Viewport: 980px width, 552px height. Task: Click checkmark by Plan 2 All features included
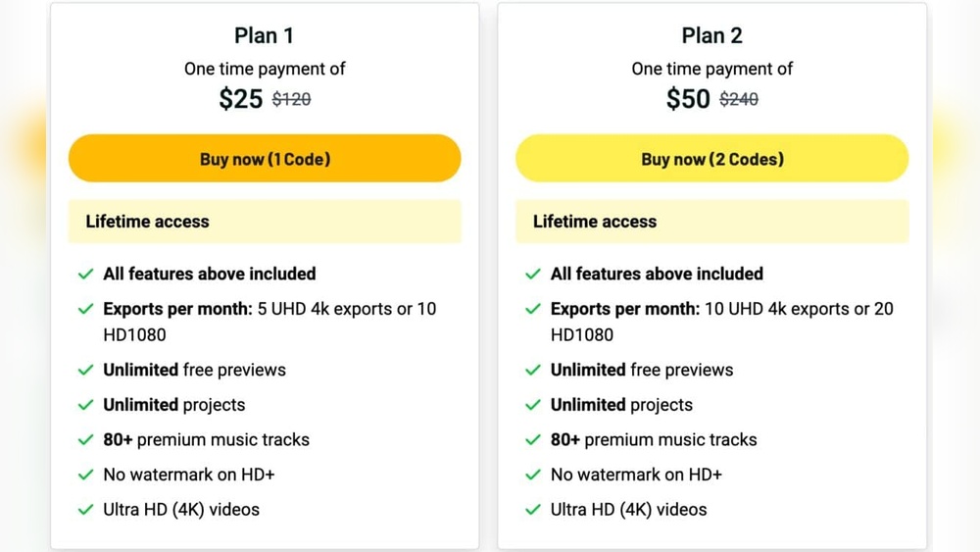click(533, 275)
